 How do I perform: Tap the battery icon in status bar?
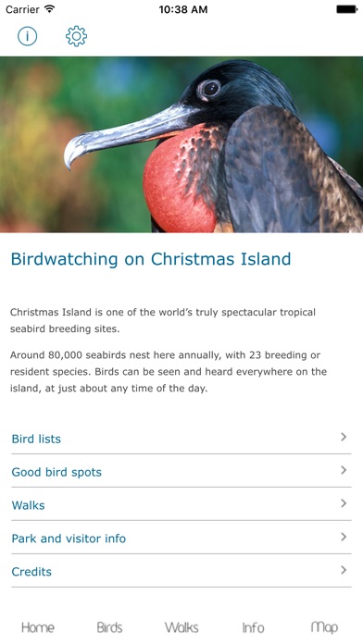[347, 9]
